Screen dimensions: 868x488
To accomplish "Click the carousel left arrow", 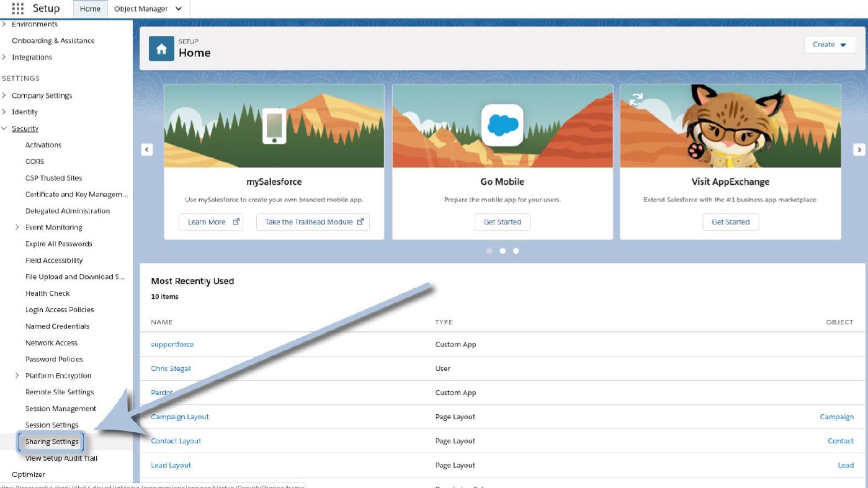I will tap(147, 149).
